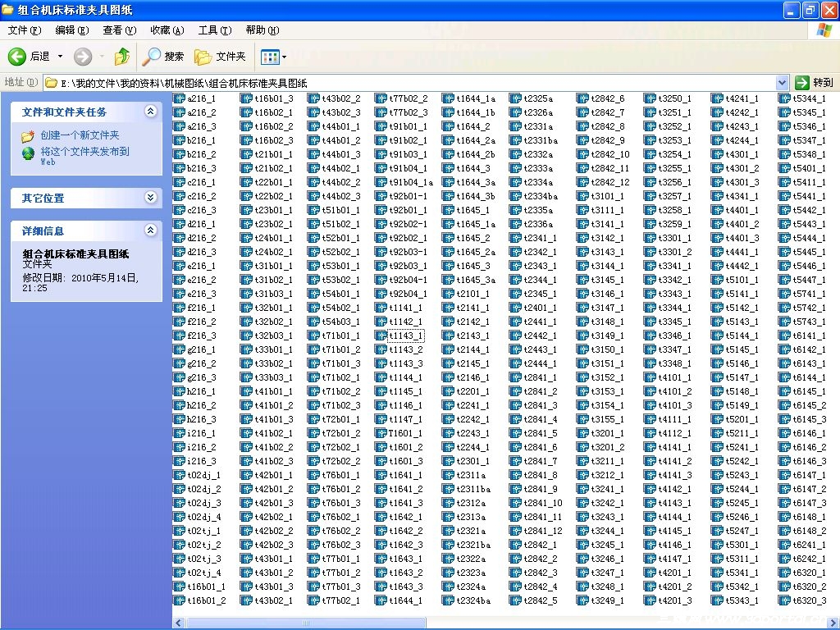Open the 查看(V) menu
Image resolution: width=840 pixels, height=630 pixels.
120,30
